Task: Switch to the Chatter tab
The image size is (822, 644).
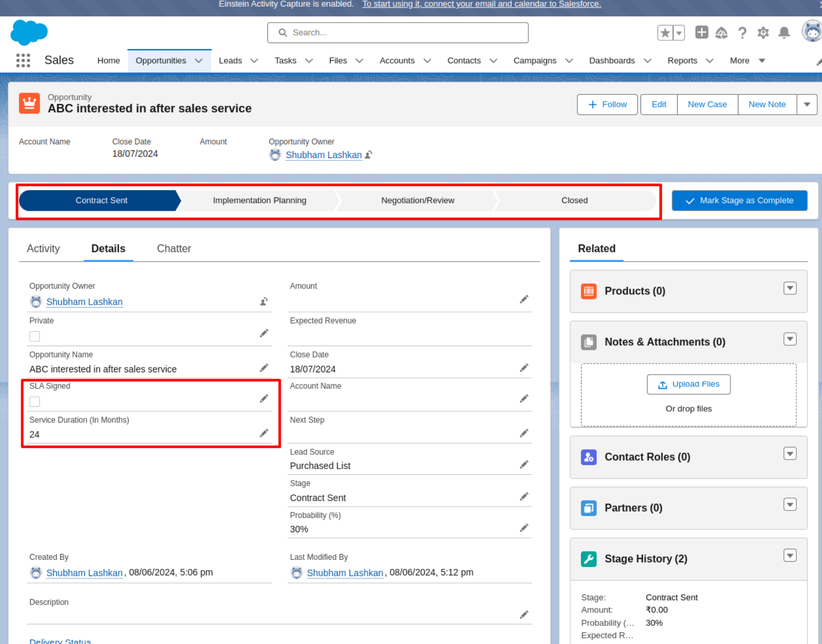Action: 174,248
